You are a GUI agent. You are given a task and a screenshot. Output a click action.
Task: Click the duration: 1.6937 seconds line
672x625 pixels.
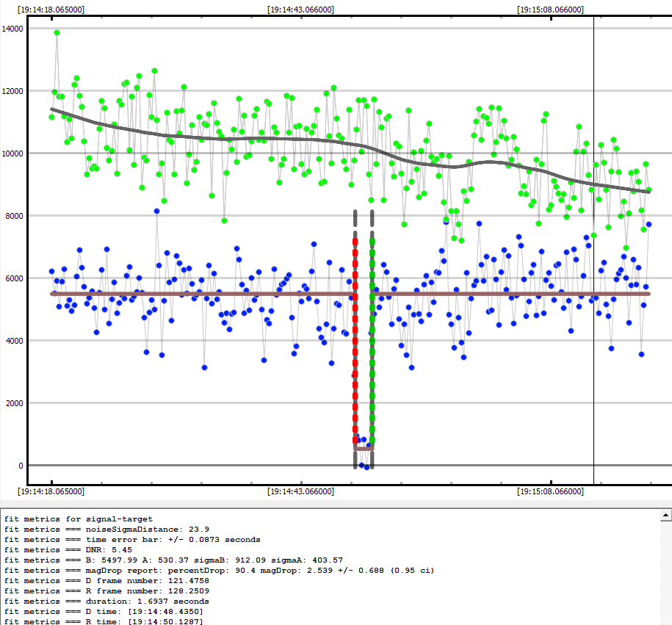[x=106, y=601]
